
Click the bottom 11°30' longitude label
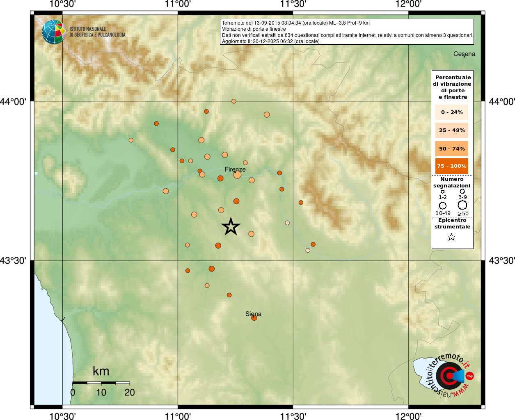293,416
